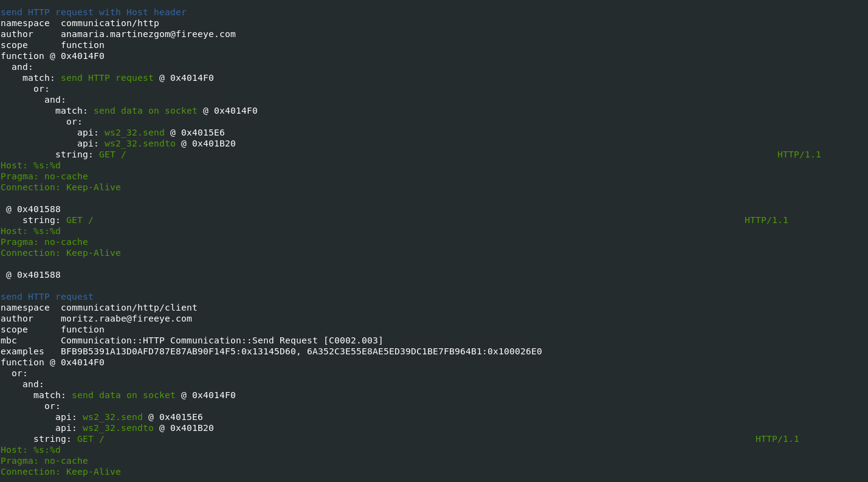Click the second 'string: GET /' entry

point(58,220)
